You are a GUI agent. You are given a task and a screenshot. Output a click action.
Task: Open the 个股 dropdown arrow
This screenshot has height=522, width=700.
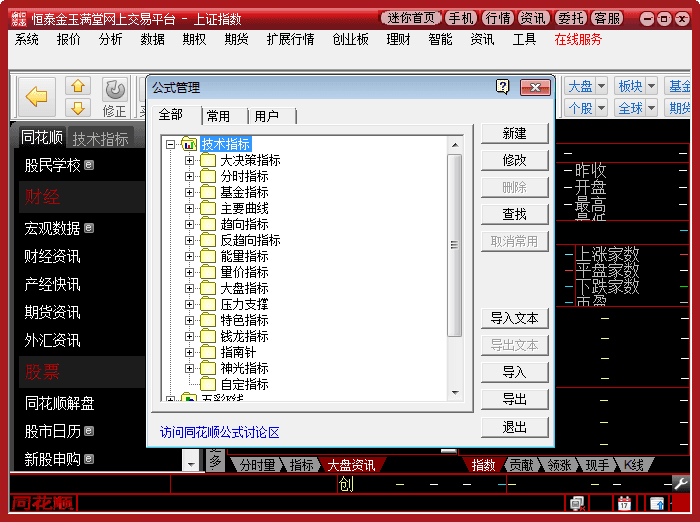(601, 108)
